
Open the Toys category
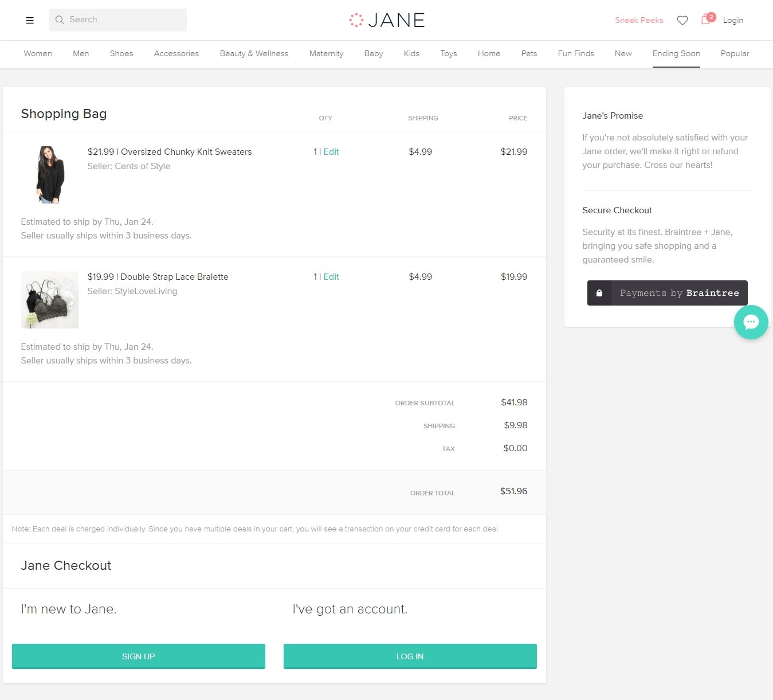[449, 53]
